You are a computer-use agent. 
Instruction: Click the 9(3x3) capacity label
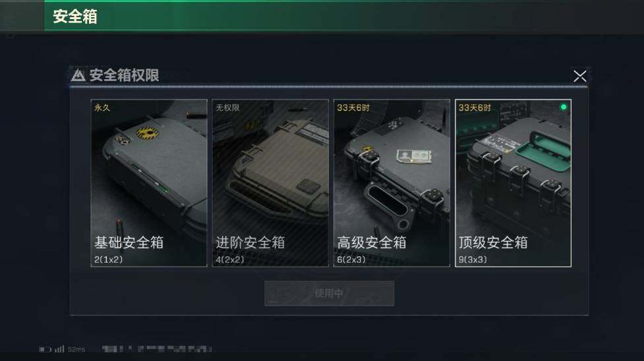(473, 260)
